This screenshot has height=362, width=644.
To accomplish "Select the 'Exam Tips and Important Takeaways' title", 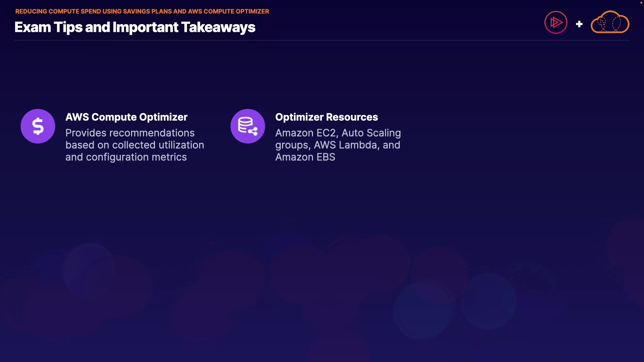I will 135,27.
